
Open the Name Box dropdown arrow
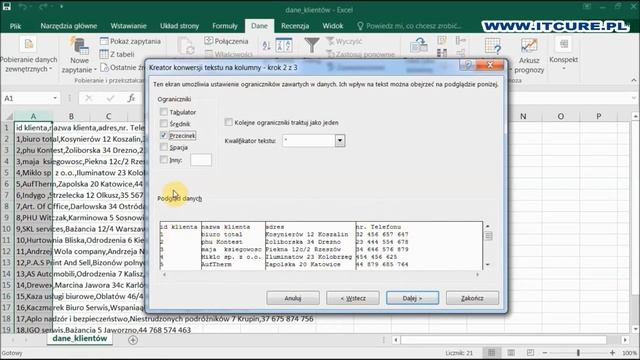[x=55, y=98]
